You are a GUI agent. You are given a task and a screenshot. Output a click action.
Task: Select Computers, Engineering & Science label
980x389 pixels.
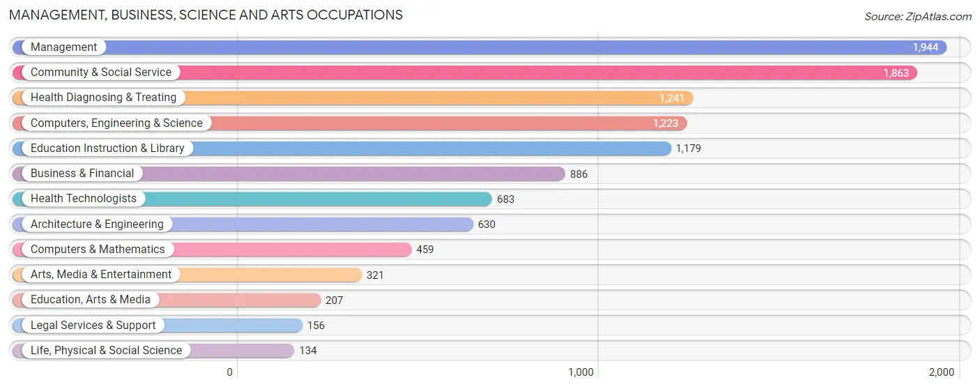click(x=116, y=123)
